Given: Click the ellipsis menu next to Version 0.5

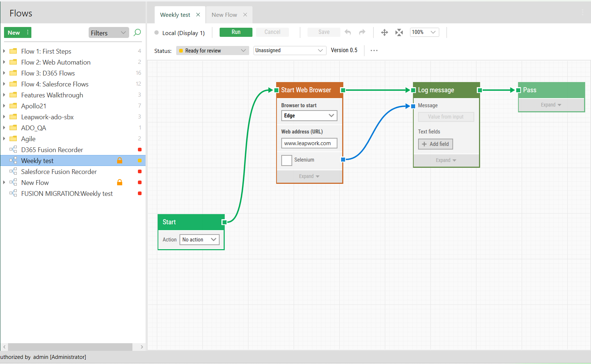Looking at the screenshot, I should [374, 50].
